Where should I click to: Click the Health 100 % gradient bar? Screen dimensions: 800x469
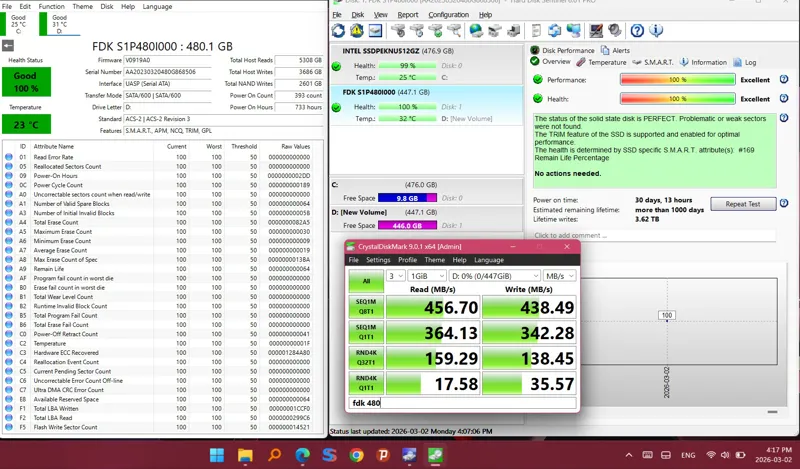tap(678, 98)
